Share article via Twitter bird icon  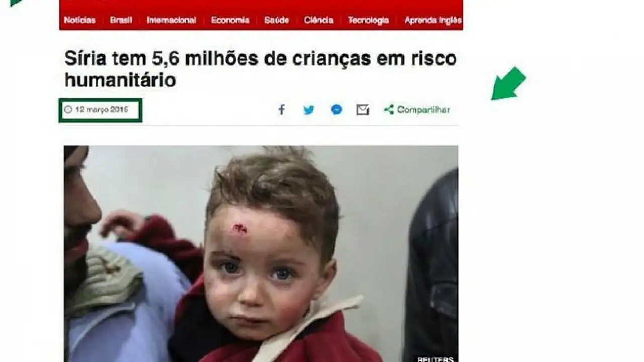(x=309, y=110)
